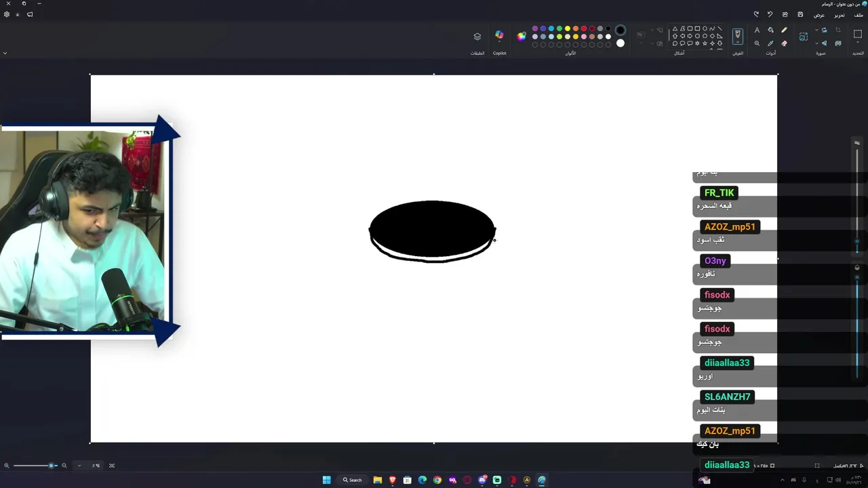Screen dimensions: 868x488
Task: Open the zoom level dropdown
Action: click(79, 465)
